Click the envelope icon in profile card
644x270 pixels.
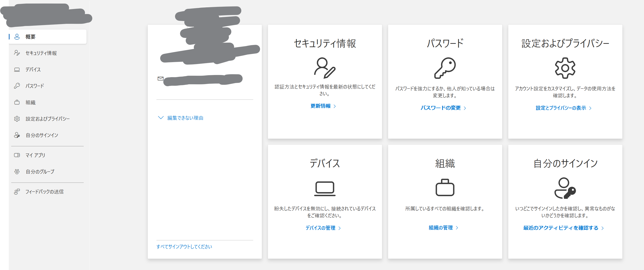(x=160, y=78)
